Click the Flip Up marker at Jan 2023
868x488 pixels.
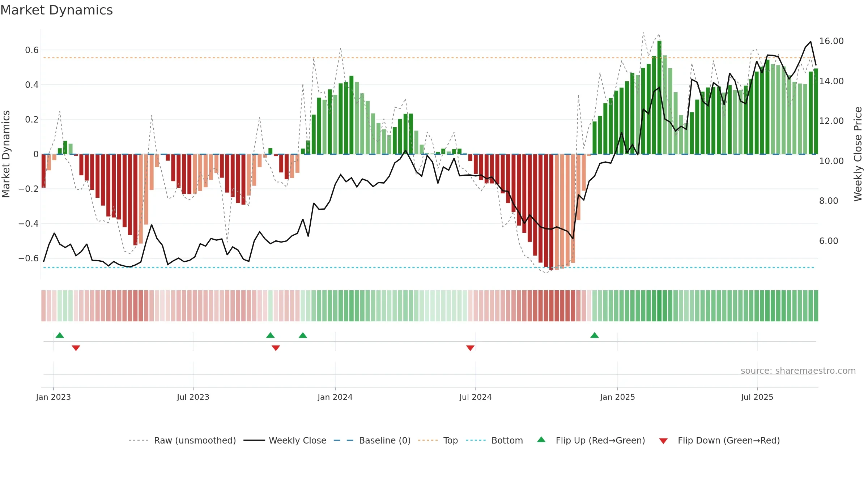click(x=60, y=335)
